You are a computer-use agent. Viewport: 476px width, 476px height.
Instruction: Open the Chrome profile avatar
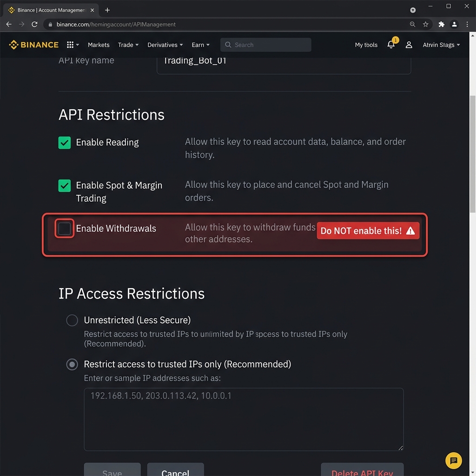454,24
